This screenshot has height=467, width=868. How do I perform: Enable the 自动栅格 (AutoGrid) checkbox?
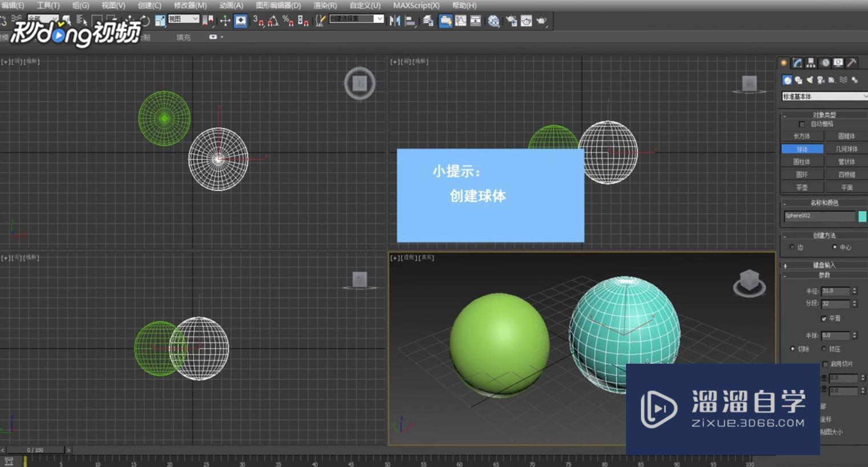click(802, 124)
